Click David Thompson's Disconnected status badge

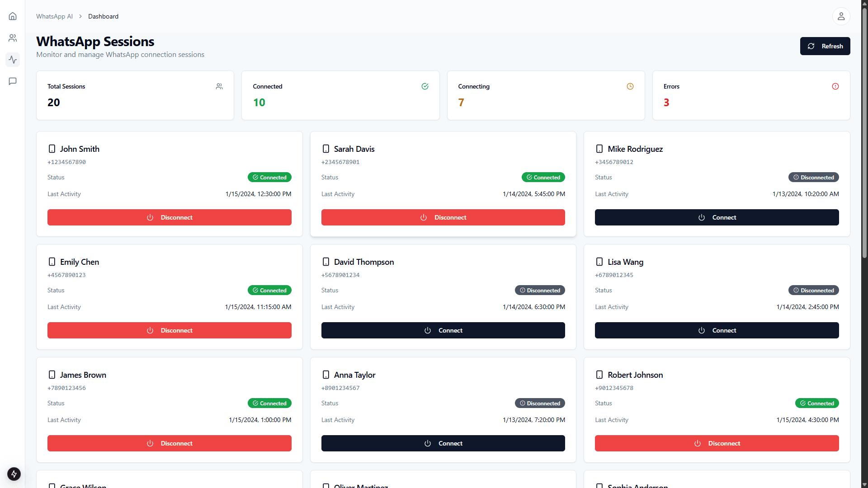point(540,290)
